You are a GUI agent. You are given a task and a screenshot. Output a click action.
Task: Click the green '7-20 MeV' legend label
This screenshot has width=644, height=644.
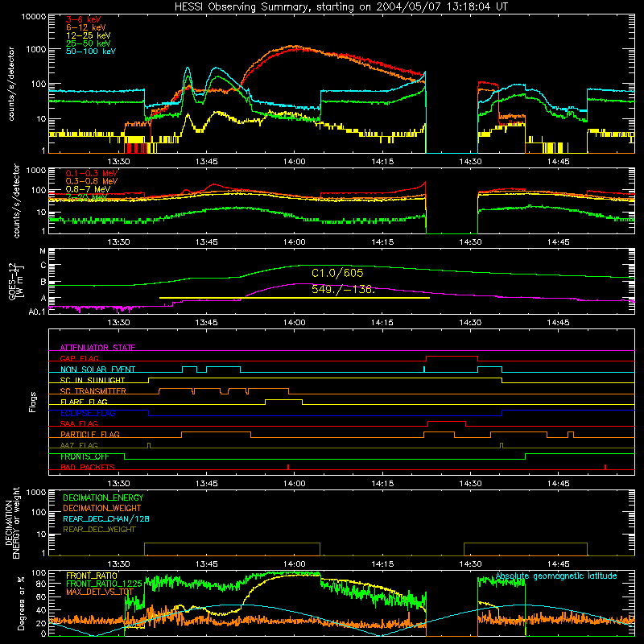coord(86,197)
